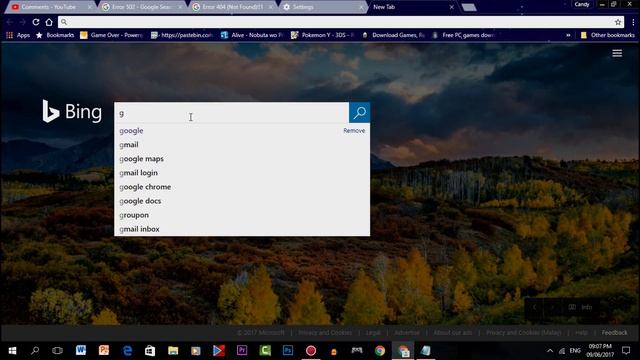Click Info for Bing background image
640x360 pixels.
tap(581, 307)
